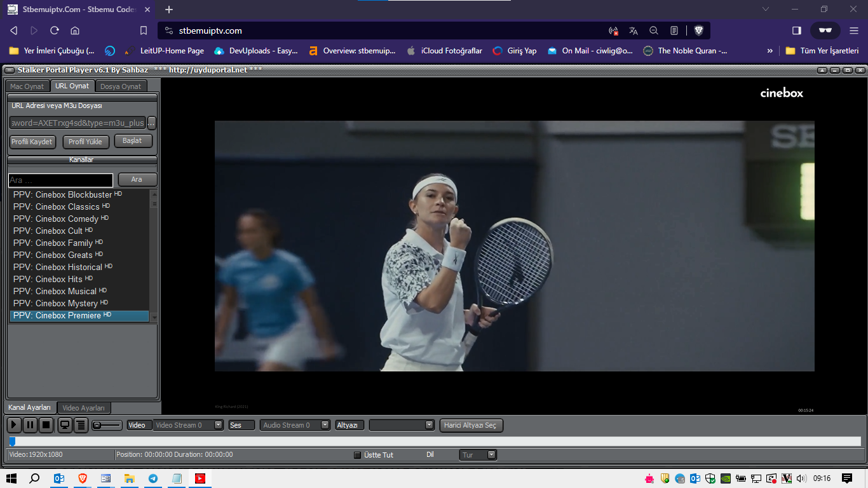This screenshot has height=488, width=868.
Task: Click the playback seek bar handle
Action: 12,441
